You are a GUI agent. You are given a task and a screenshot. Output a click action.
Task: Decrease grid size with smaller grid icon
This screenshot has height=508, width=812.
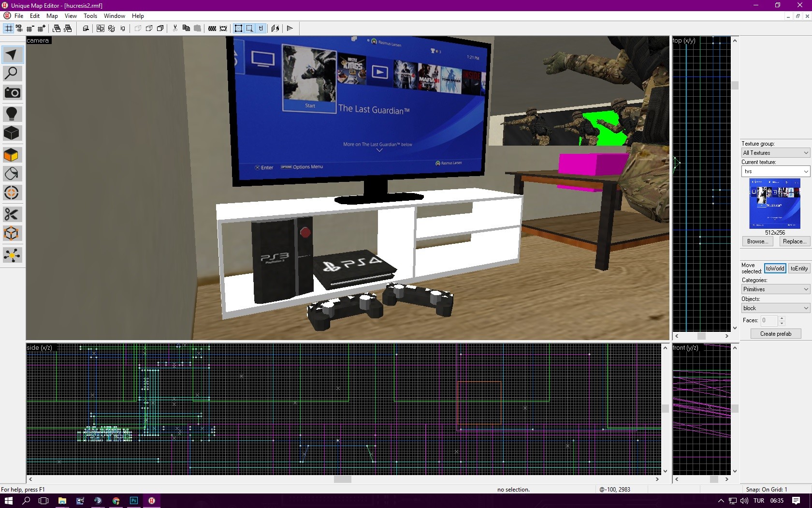(30, 29)
